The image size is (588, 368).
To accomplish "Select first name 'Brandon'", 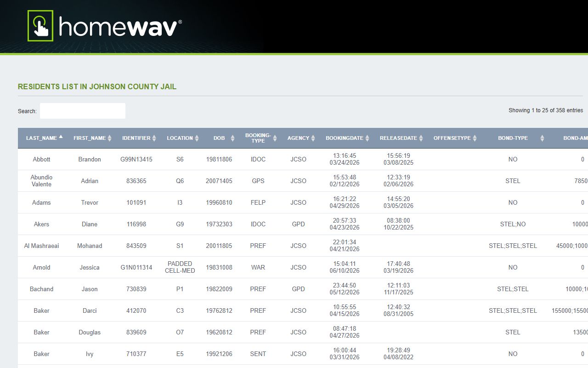I will click(90, 159).
